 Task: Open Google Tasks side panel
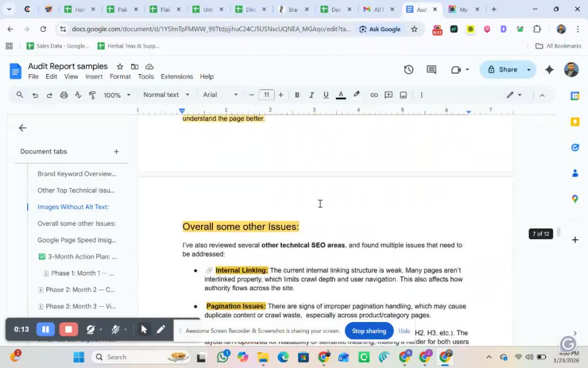tap(575, 147)
